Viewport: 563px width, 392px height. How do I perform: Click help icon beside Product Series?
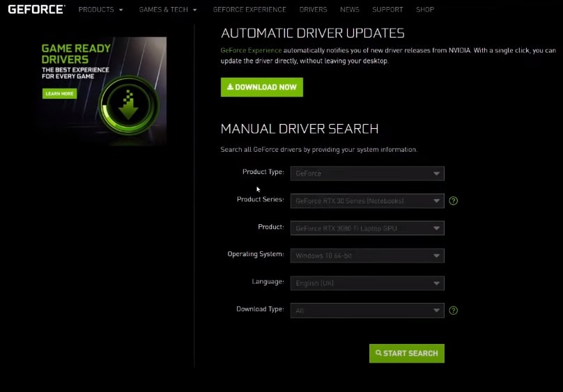click(454, 201)
